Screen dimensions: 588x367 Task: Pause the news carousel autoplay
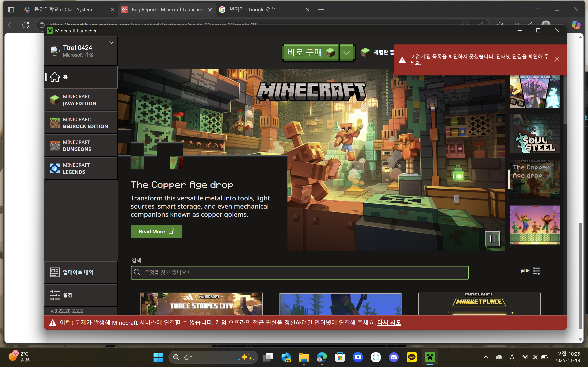coord(492,239)
